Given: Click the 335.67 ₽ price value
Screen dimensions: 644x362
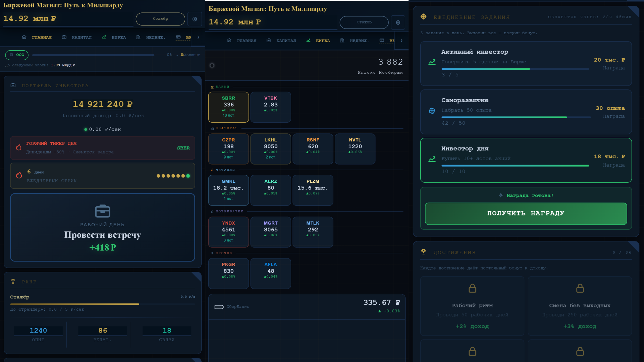Looking at the screenshot, I should click(x=382, y=303).
